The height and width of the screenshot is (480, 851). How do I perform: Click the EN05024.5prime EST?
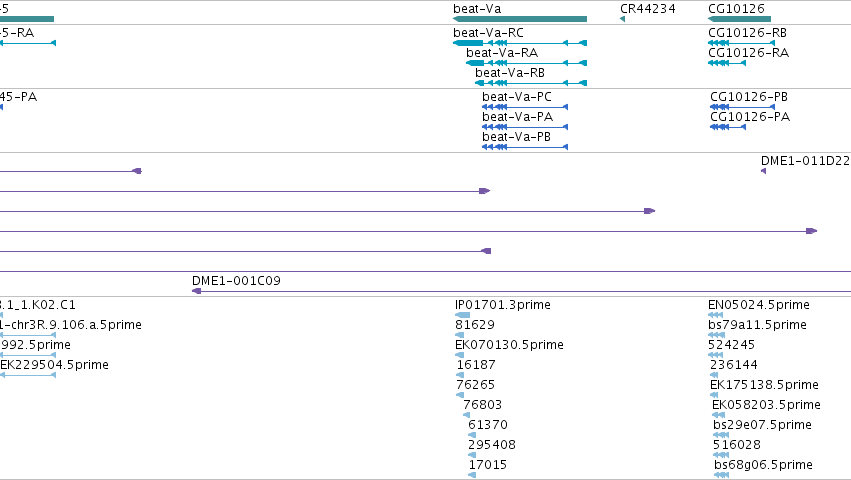pyautogui.click(x=715, y=315)
